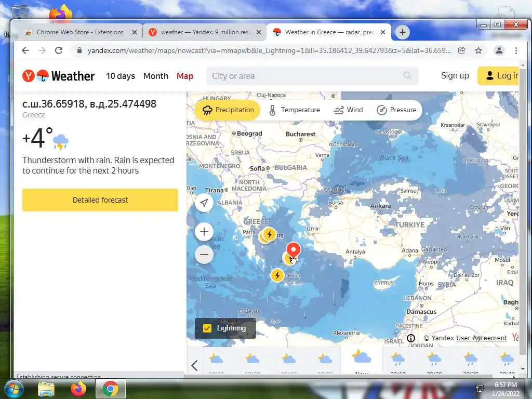Click the locate me arrow button

click(204, 203)
